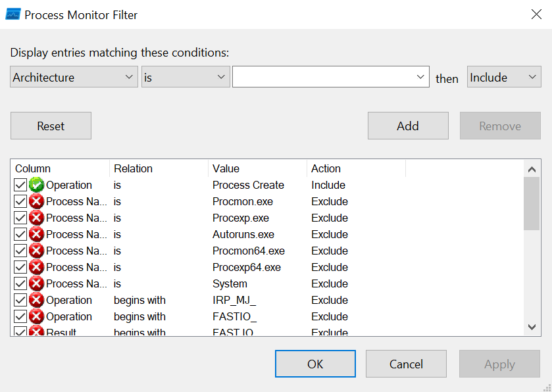
Task: Click the Action header in filter list
Action: click(x=356, y=168)
